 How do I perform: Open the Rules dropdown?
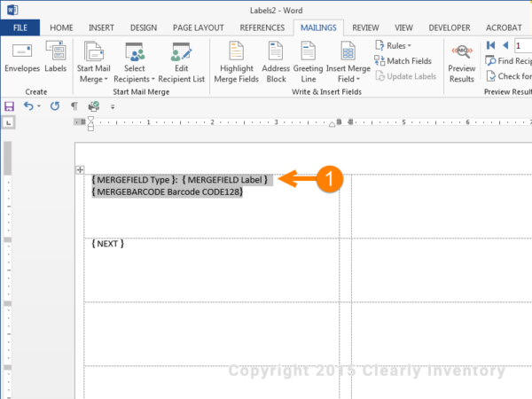pyautogui.click(x=393, y=45)
